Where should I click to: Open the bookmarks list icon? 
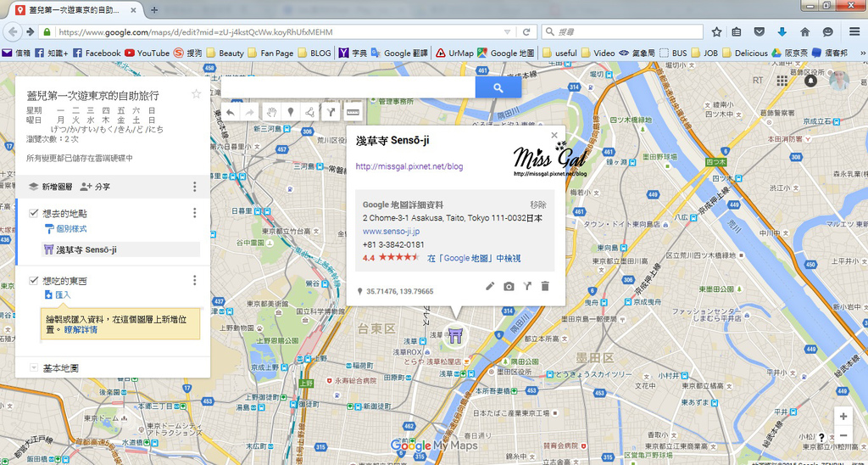(737, 31)
